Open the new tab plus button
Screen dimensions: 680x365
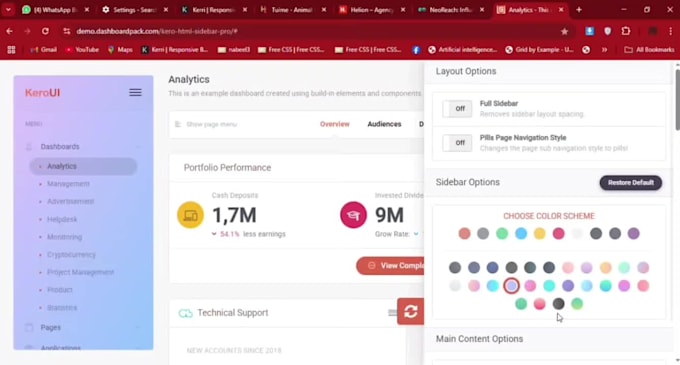pos(579,10)
